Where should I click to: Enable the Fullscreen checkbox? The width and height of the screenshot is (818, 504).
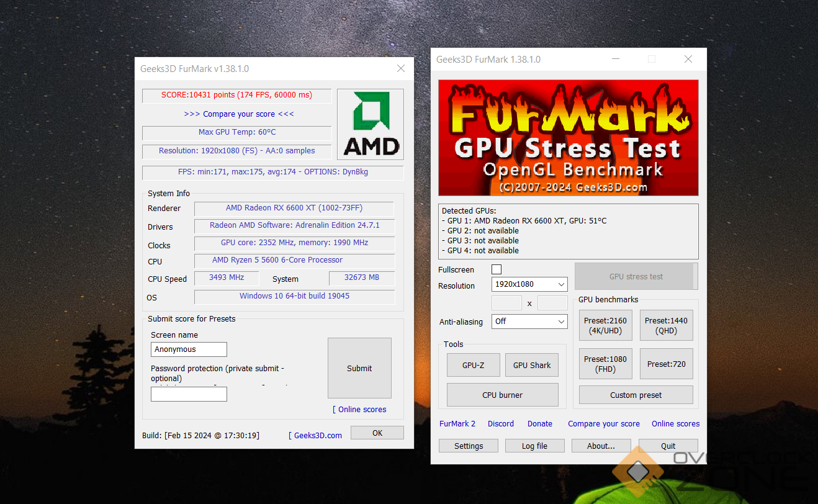coord(497,269)
